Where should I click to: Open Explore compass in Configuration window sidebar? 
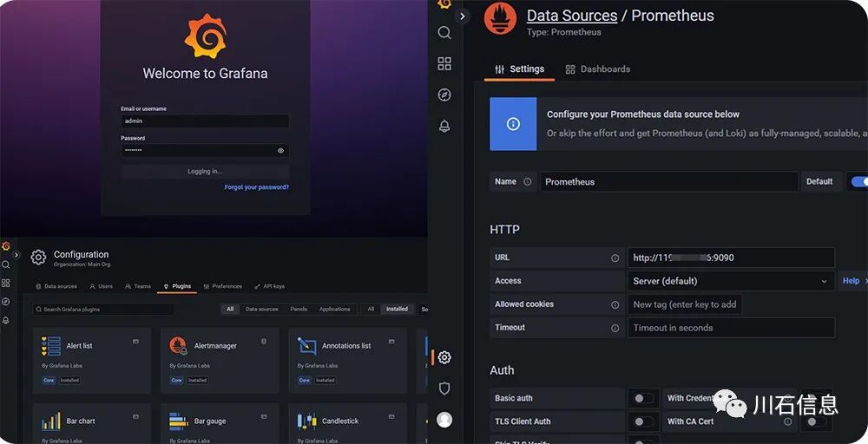pos(5,301)
